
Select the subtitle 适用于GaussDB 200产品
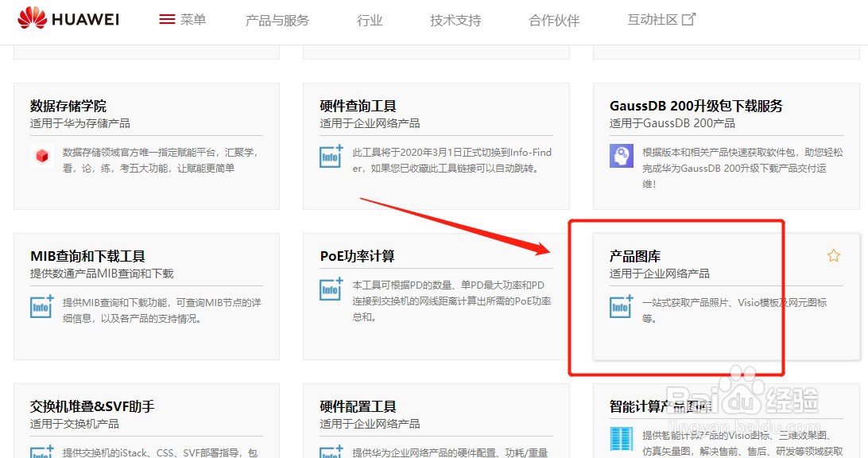click(x=672, y=123)
